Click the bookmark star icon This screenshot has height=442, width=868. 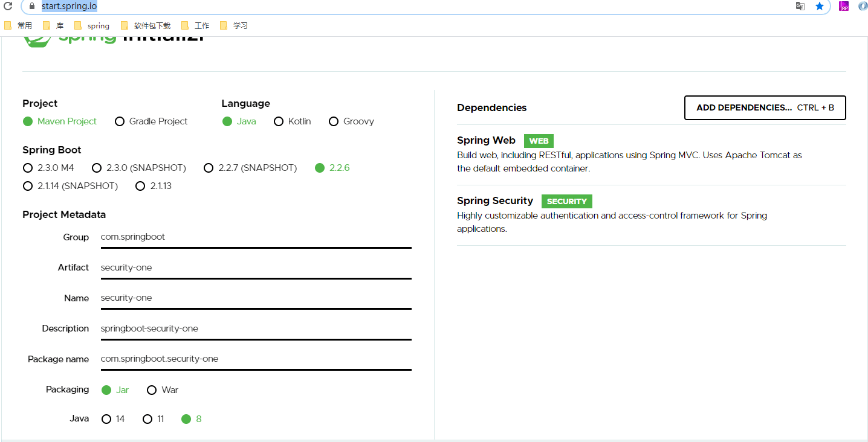pos(819,6)
